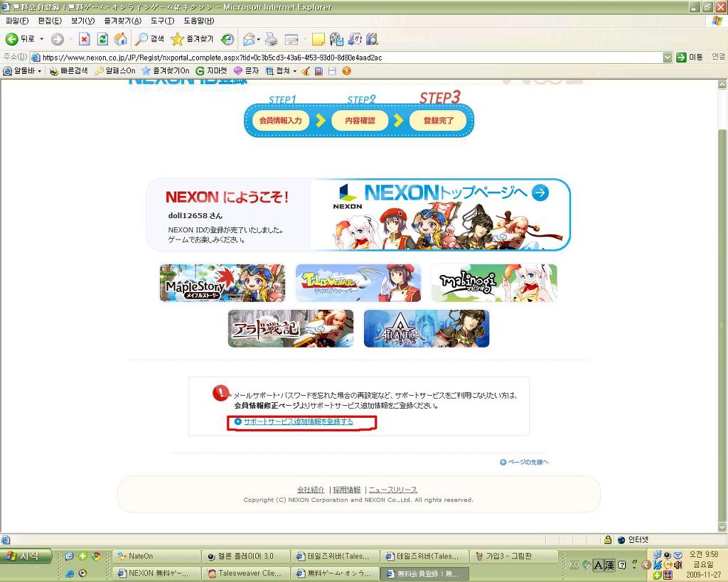Click the vertical scrollbar up arrow
The width and height of the screenshot is (728, 582).
point(722,85)
